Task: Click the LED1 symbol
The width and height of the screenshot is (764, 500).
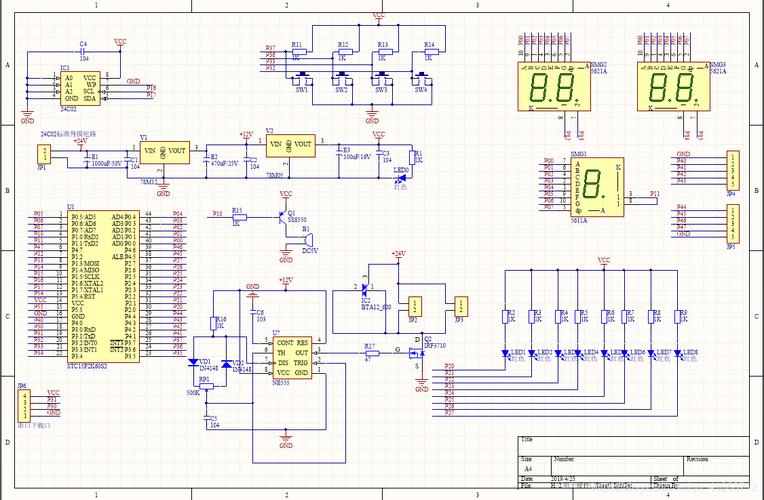Action: 505,353
